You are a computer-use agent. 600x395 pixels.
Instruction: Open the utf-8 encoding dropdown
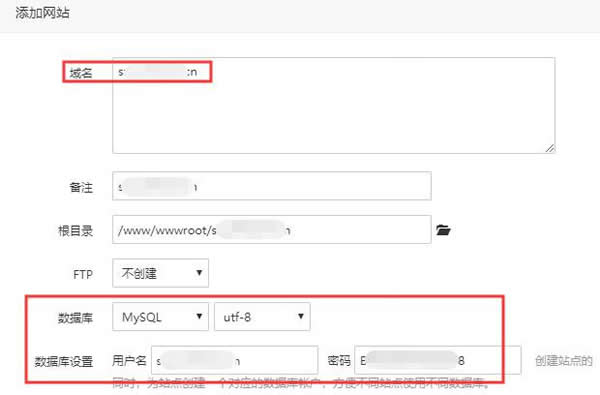(x=262, y=317)
